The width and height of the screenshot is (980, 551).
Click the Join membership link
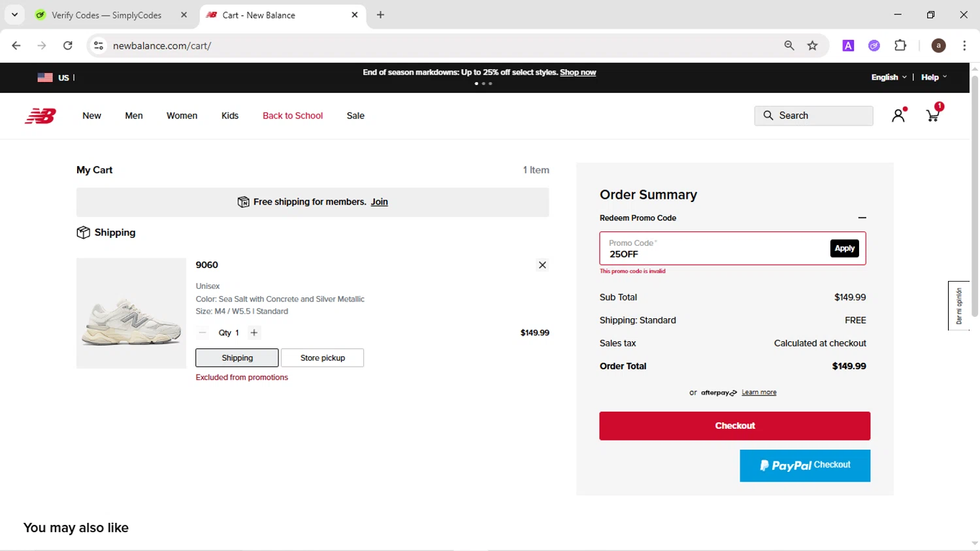pos(380,202)
